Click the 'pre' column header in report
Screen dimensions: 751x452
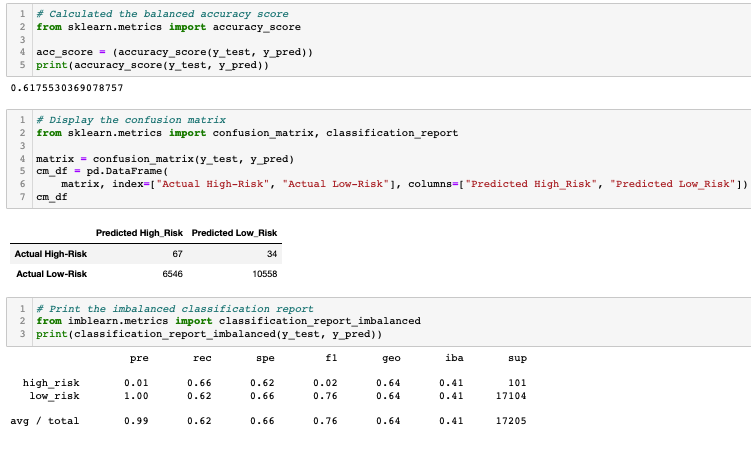coord(139,359)
